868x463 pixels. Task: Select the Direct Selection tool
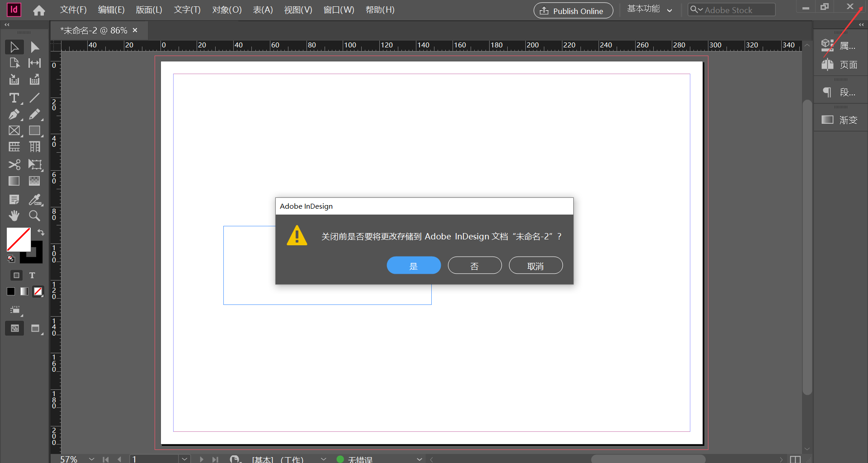(35, 47)
